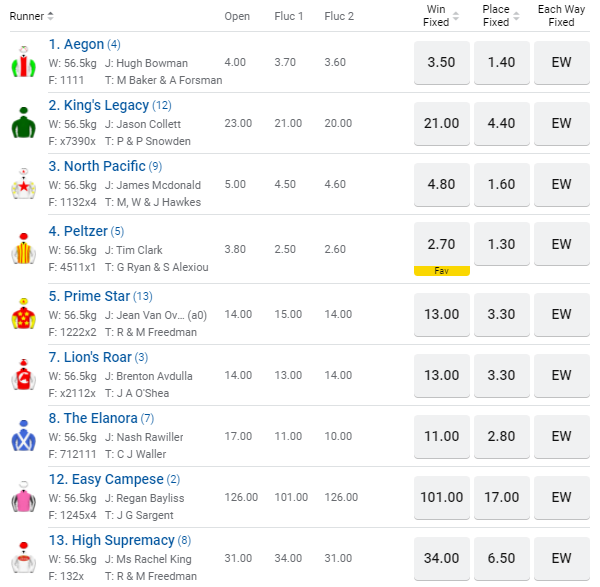Click Peltzer's striped jockey silks icon
The image size is (600, 587).
click(x=22, y=248)
